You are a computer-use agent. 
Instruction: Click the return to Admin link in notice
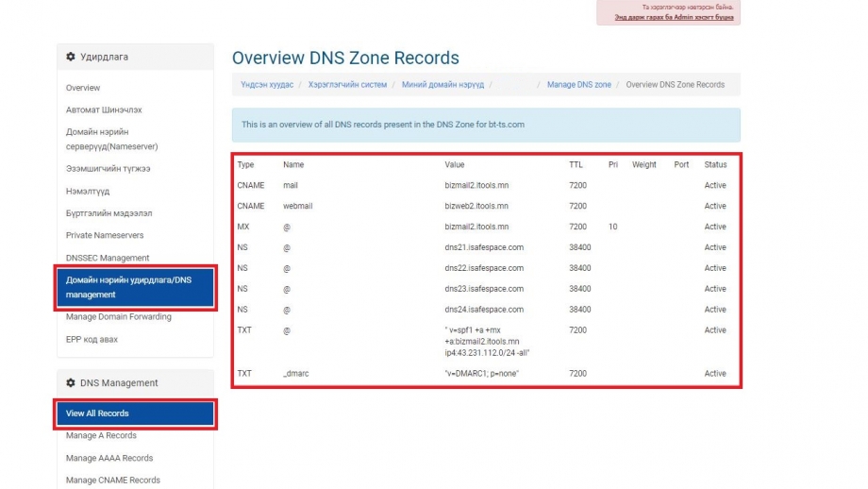click(674, 17)
